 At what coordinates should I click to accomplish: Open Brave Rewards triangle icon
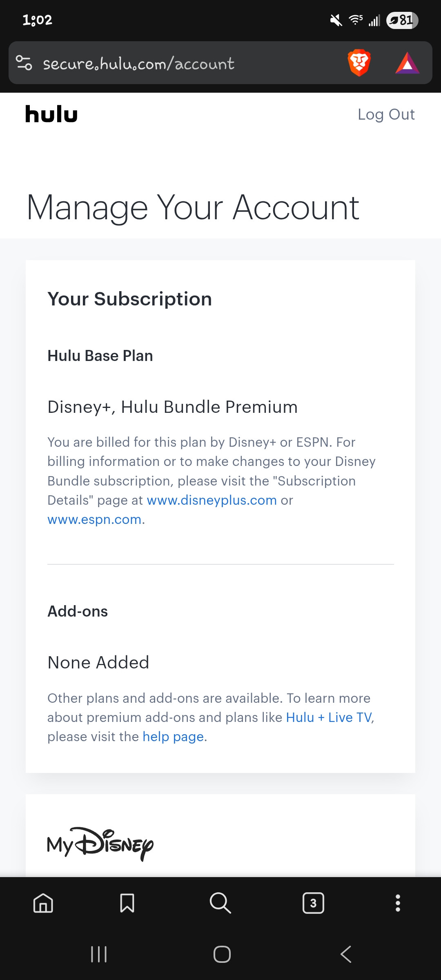(407, 63)
